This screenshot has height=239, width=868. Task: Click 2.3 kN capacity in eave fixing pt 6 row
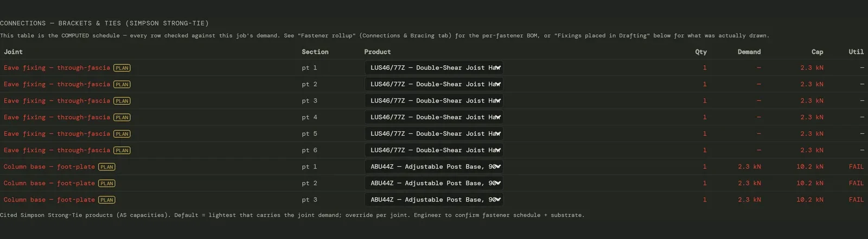812,150
